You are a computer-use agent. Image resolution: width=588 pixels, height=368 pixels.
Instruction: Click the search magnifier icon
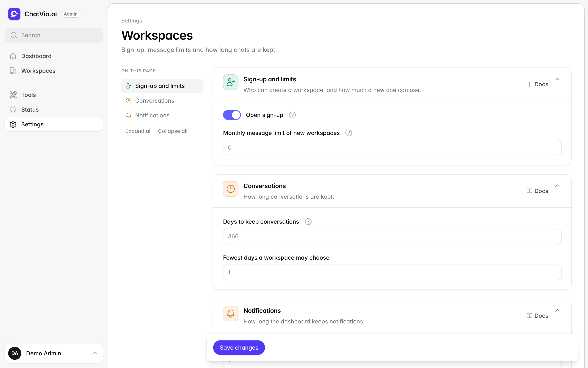tap(14, 35)
